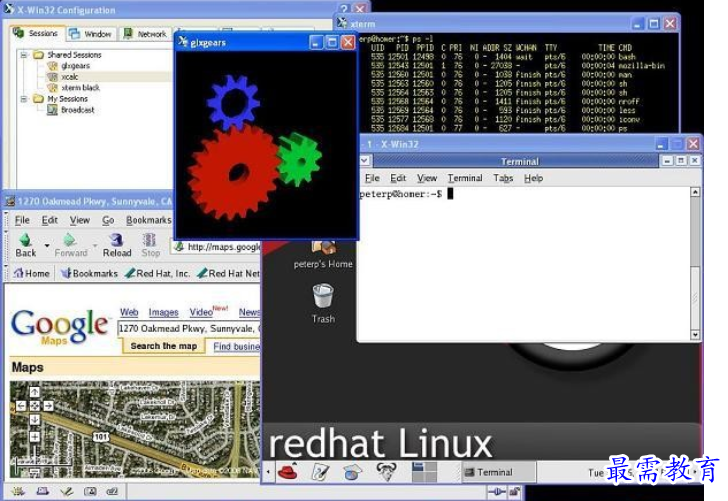Switch to the Window tab
Screen dimensions: 728x501
coord(91,34)
